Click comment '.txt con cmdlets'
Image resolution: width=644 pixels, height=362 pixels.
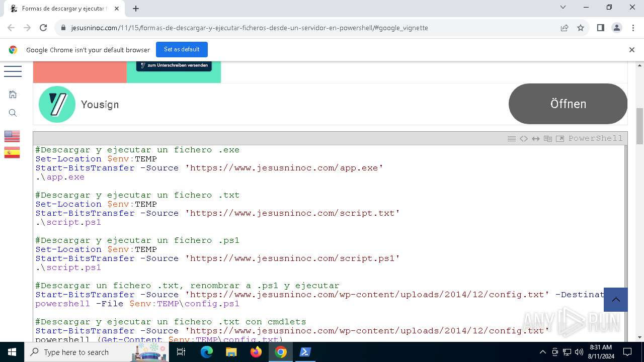coord(171,322)
